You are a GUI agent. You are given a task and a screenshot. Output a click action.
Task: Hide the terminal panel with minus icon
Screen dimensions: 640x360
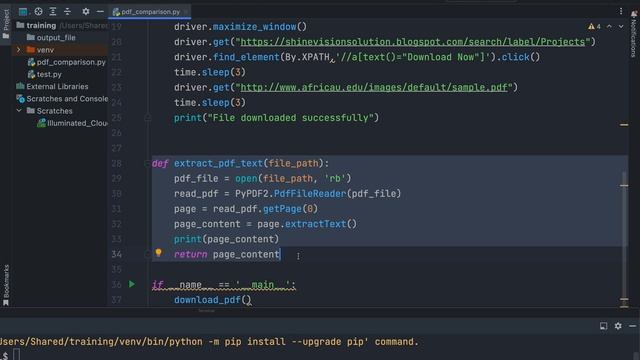[x=632, y=326]
